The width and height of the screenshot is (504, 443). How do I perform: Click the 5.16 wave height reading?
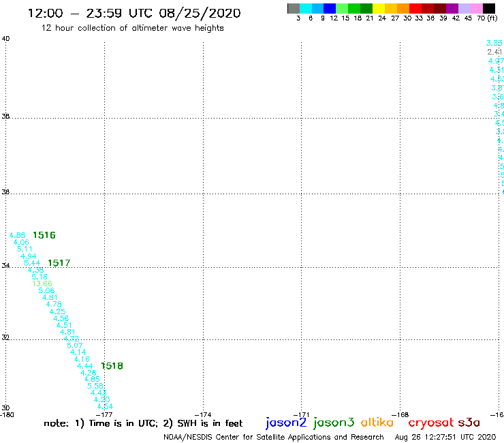pos(40,277)
